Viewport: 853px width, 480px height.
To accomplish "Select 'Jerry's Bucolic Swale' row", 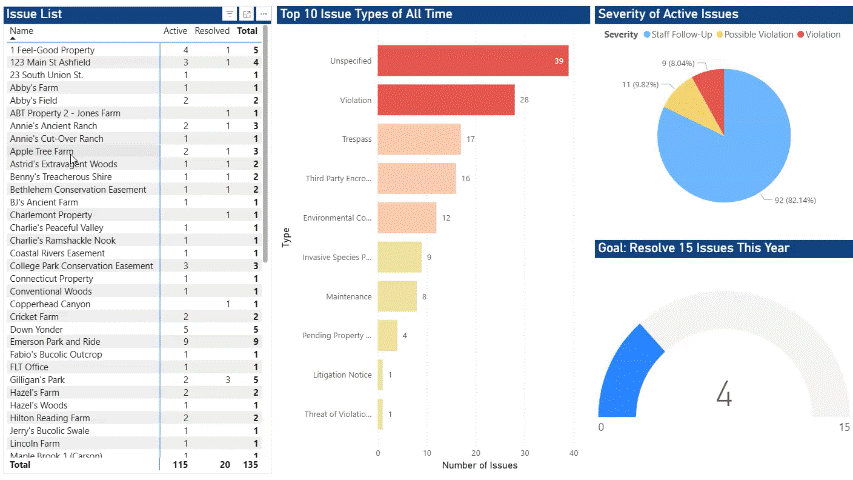I will click(x=134, y=430).
